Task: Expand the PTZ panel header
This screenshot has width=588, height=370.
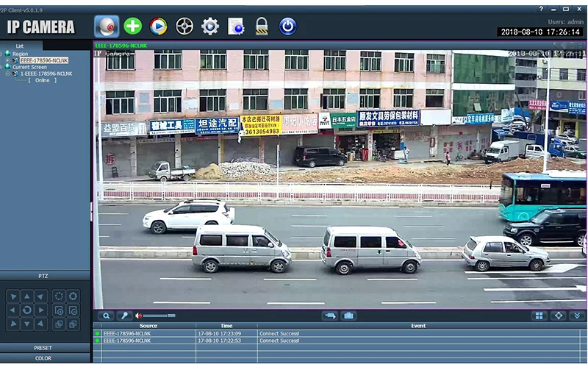Action: [x=45, y=276]
